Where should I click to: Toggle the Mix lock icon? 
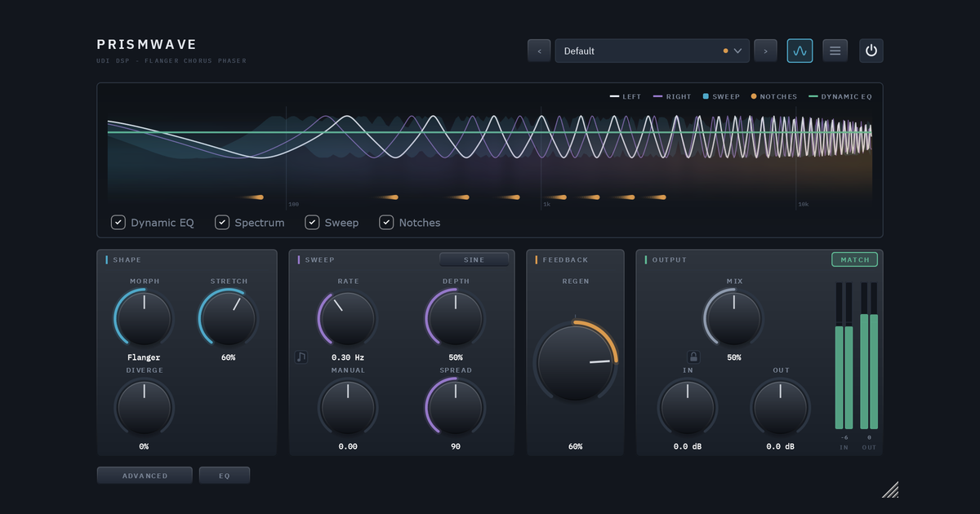[x=693, y=357]
